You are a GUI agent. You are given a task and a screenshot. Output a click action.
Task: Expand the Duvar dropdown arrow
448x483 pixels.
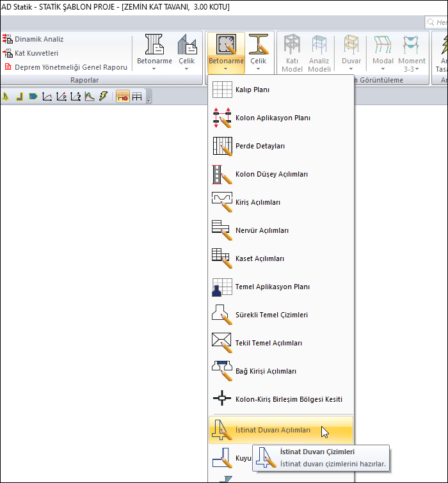351,68
